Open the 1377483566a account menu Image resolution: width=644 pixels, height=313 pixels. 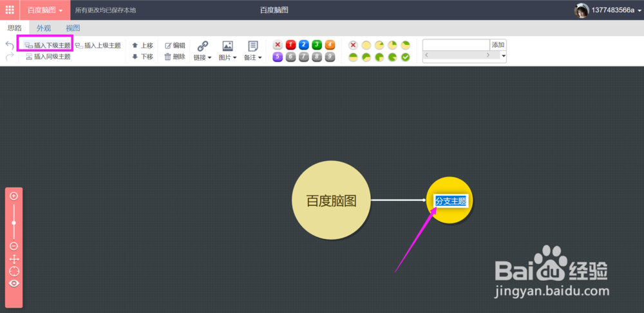(x=616, y=10)
